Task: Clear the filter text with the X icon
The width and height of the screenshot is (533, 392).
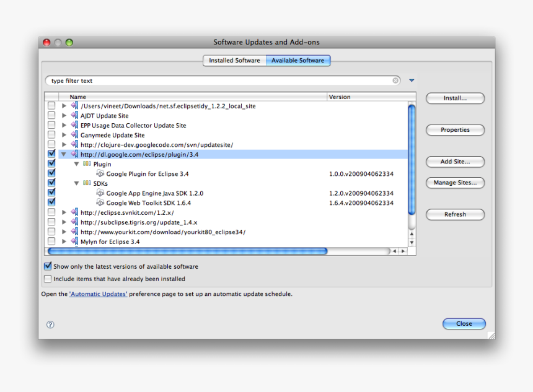Action: [395, 81]
